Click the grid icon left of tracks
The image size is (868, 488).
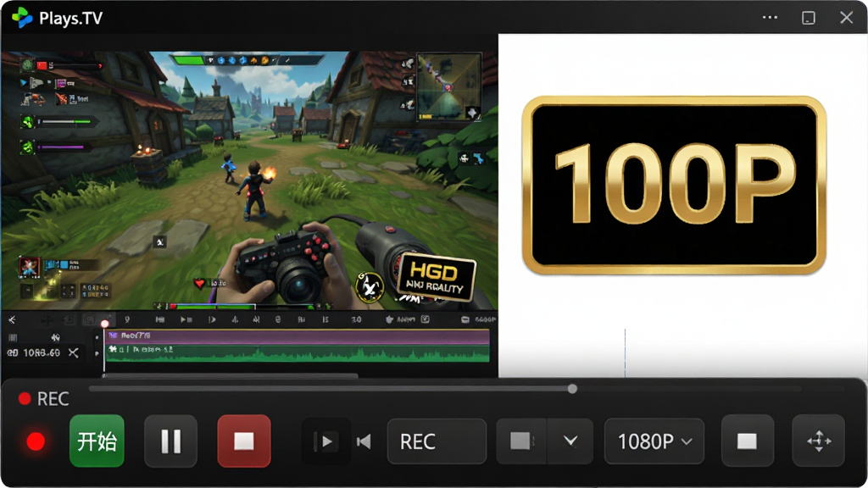tap(14, 337)
